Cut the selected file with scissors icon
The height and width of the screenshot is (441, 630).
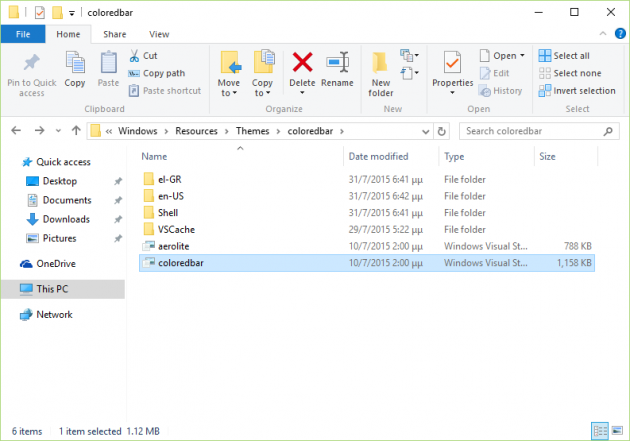(143, 55)
